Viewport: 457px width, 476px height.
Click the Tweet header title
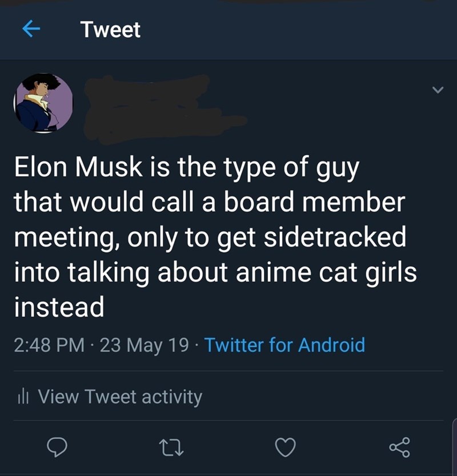pos(110,29)
